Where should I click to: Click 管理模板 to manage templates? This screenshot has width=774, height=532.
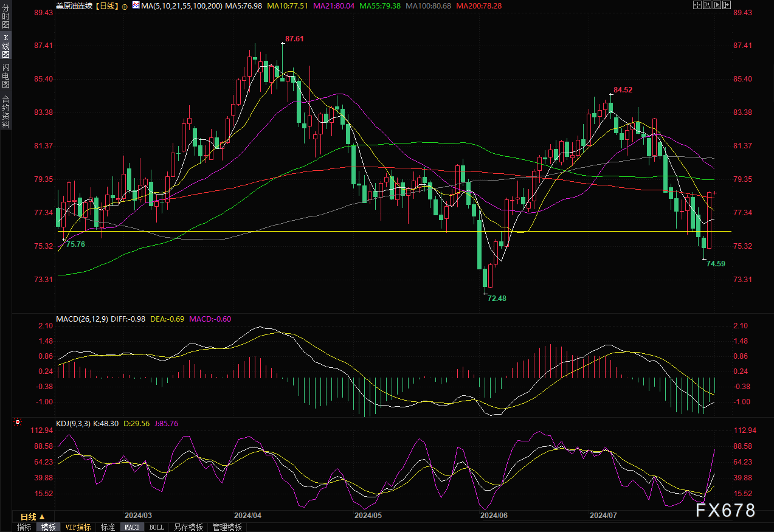227,527
